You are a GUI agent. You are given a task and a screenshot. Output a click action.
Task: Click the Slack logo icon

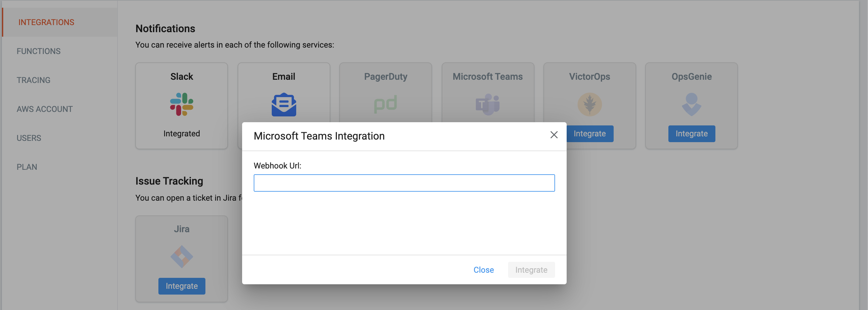click(182, 104)
